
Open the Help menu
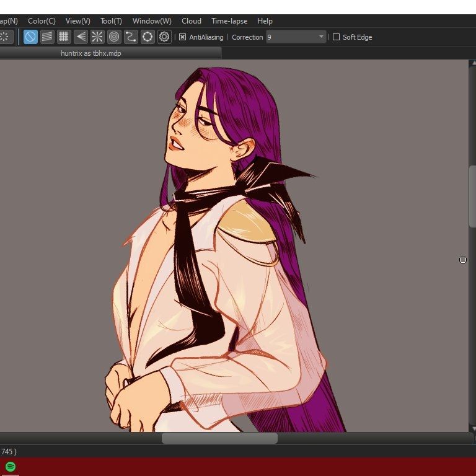265,21
